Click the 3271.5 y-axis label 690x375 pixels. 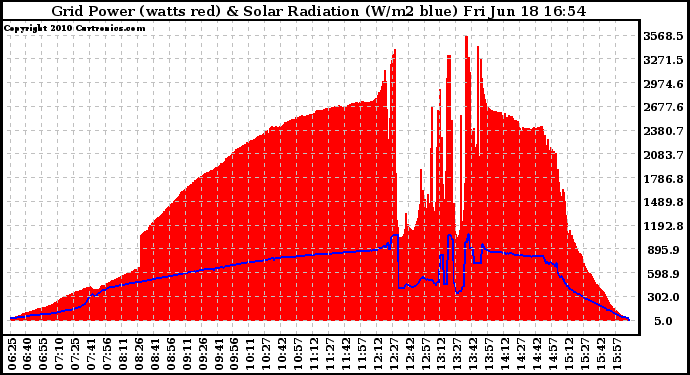pos(663,60)
